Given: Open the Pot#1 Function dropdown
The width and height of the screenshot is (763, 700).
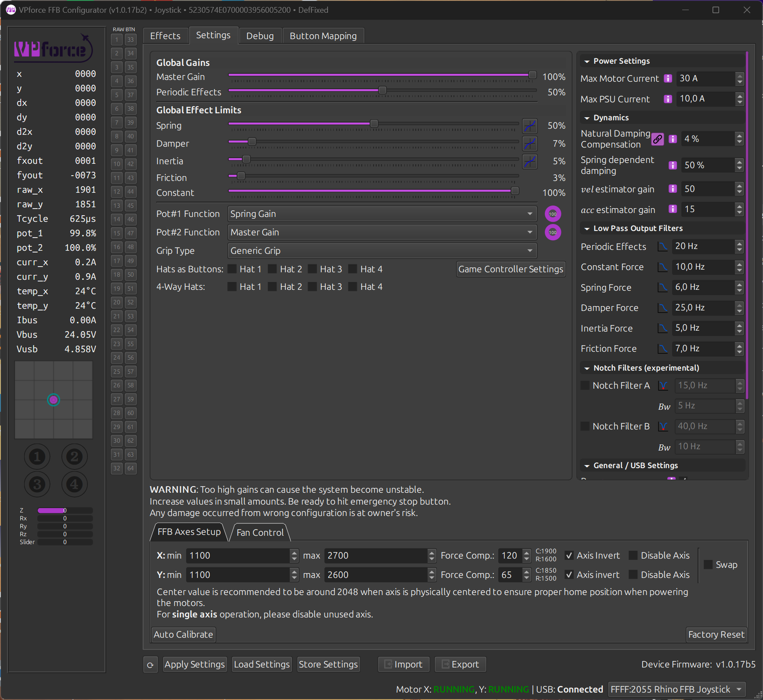Looking at the screenshot, I should pos(382,214).
